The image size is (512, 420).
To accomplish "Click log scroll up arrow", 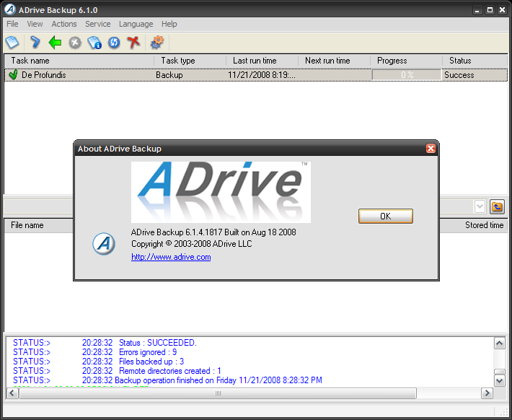I will tap(500, 344).
